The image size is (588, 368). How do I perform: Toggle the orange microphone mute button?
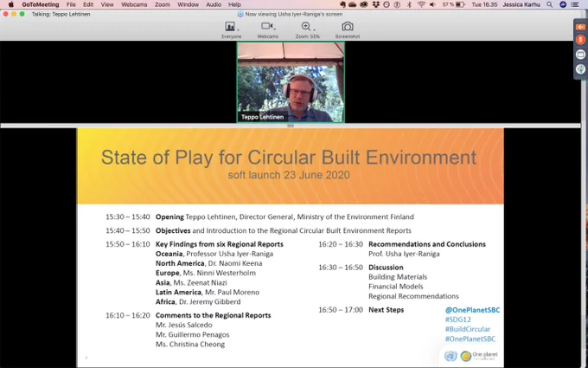[x=580, y=40]
